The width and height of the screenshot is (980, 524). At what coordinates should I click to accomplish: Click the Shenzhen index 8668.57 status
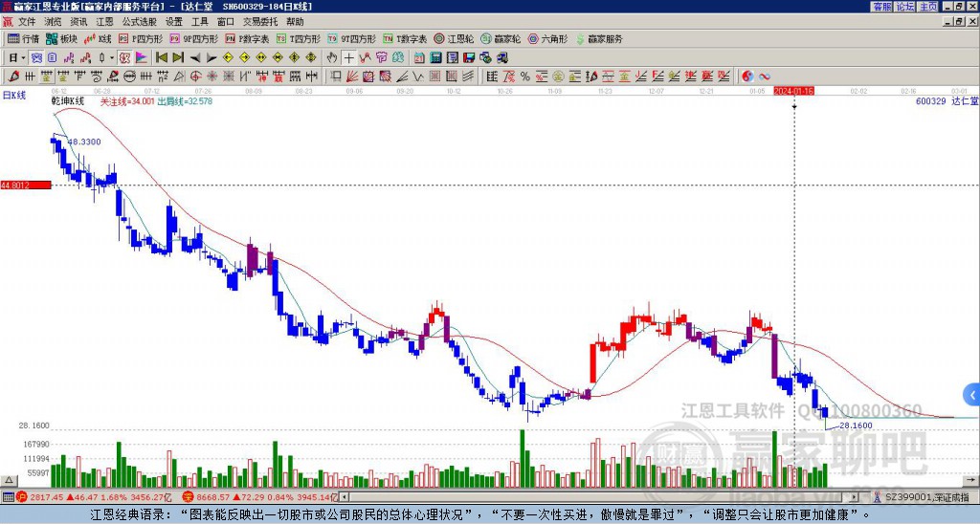pyautogui.click(x=260, y=497)
